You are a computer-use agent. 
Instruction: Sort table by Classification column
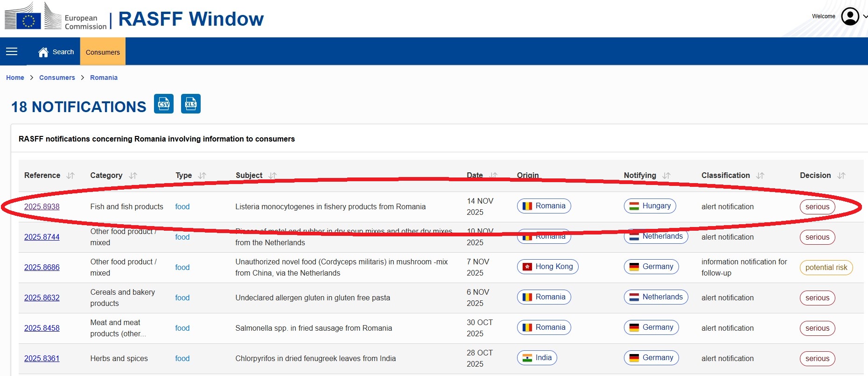click(760, 176)
